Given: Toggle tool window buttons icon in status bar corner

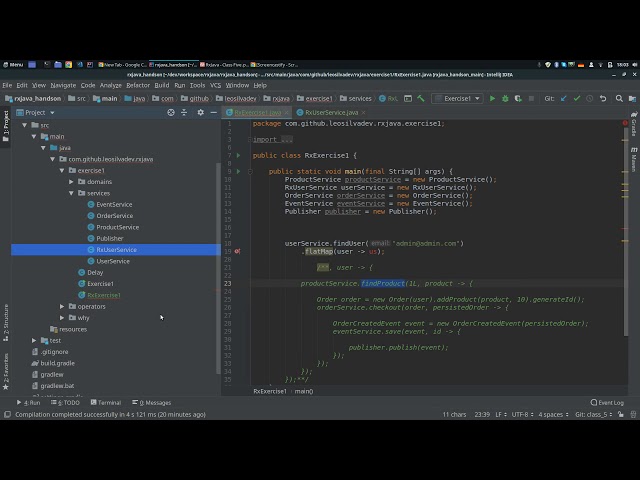Looking at the screenshot, I should click(7, 414).
